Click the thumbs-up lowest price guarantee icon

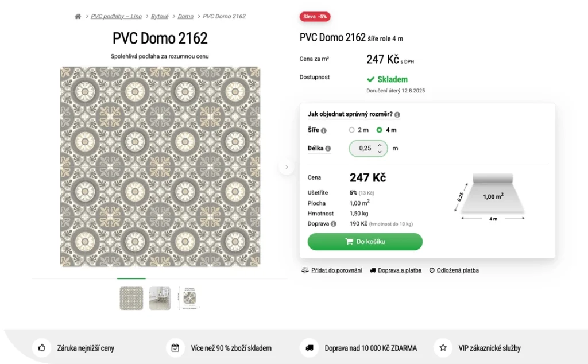(x=41, y=347)
